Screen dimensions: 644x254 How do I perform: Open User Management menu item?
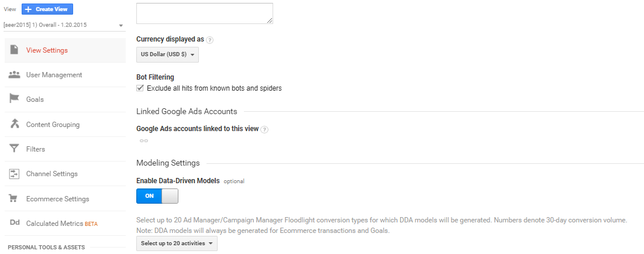click(54, 75)
